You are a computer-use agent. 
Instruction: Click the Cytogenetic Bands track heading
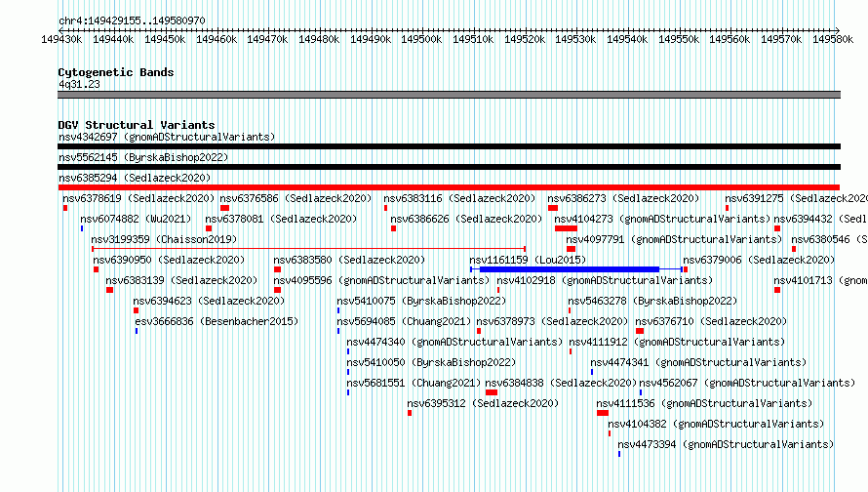(116, 72)
